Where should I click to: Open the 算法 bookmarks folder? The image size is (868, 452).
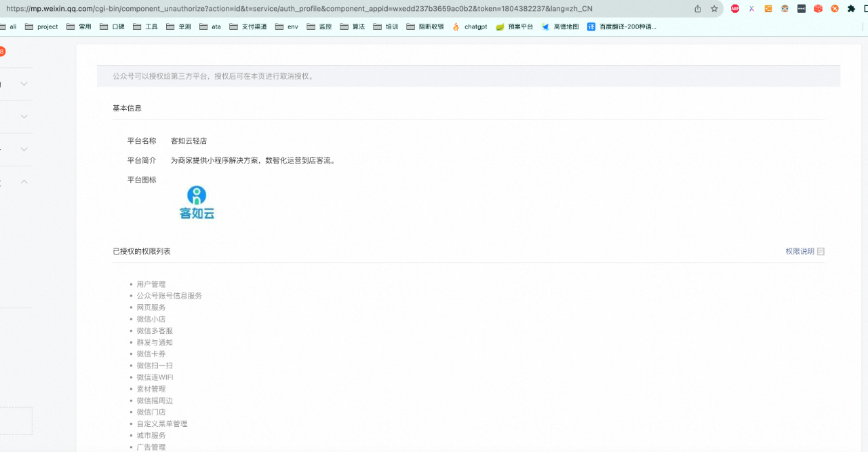353,27
